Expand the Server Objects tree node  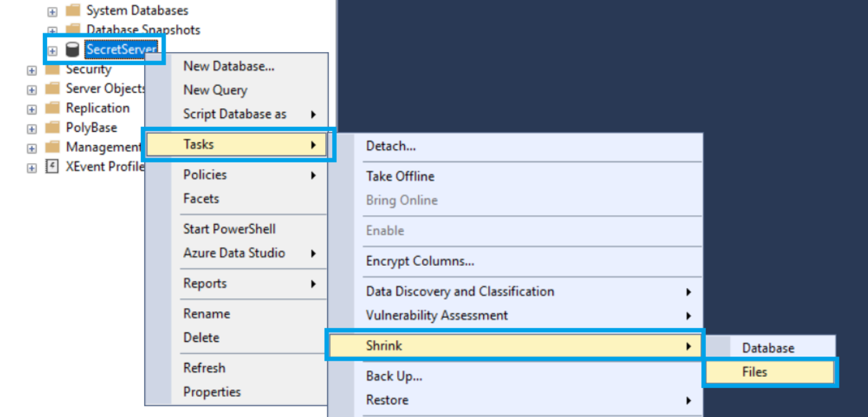click(32, 90)
